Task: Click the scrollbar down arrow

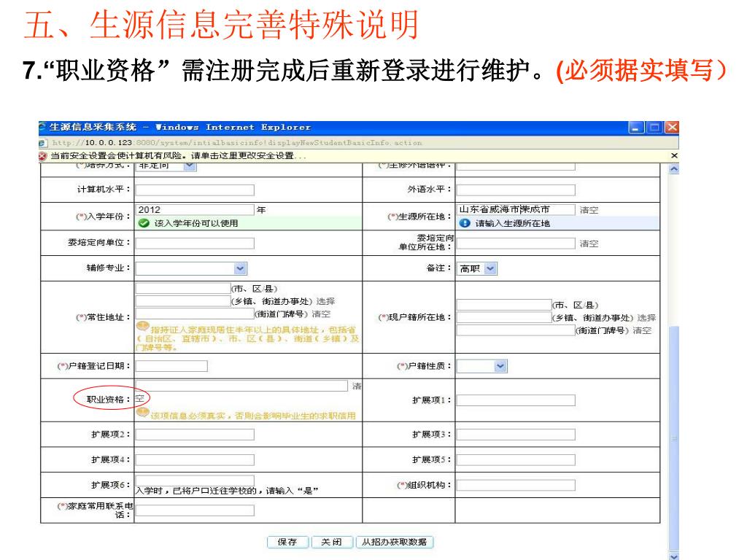Action: (673, 556)
